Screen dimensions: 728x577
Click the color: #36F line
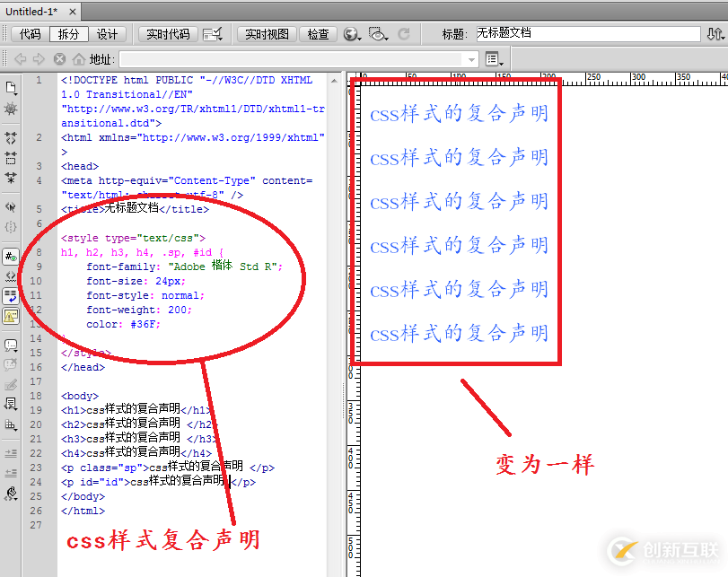123,324
